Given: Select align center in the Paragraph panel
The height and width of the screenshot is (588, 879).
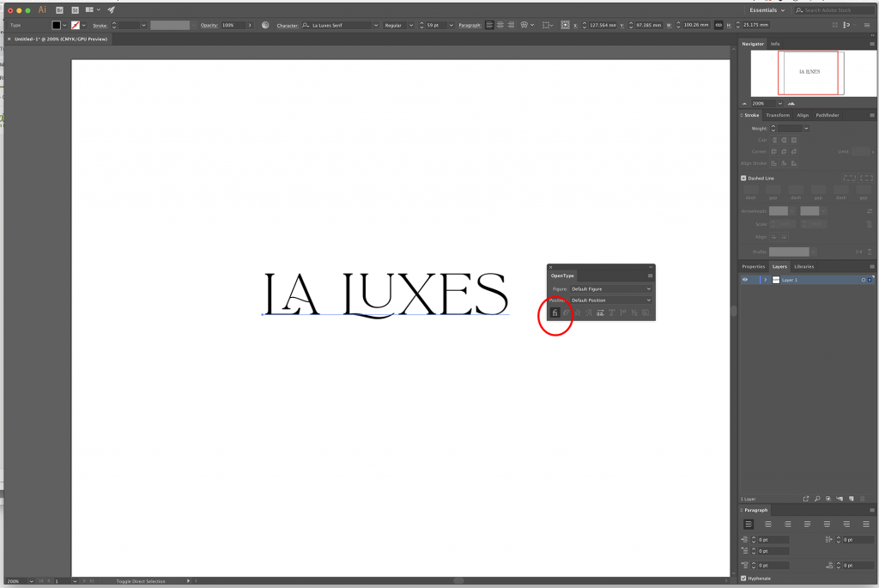Looking at the screenshot, I should [768, 524].
